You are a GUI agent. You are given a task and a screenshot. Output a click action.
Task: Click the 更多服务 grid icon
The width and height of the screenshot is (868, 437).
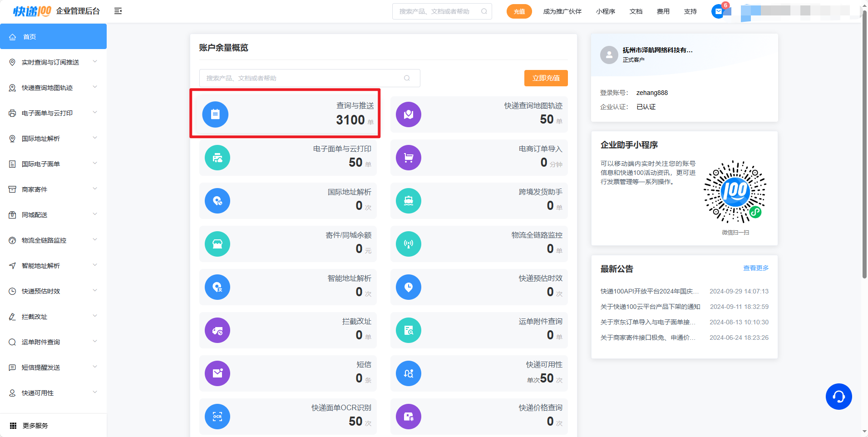pos(13,426)
